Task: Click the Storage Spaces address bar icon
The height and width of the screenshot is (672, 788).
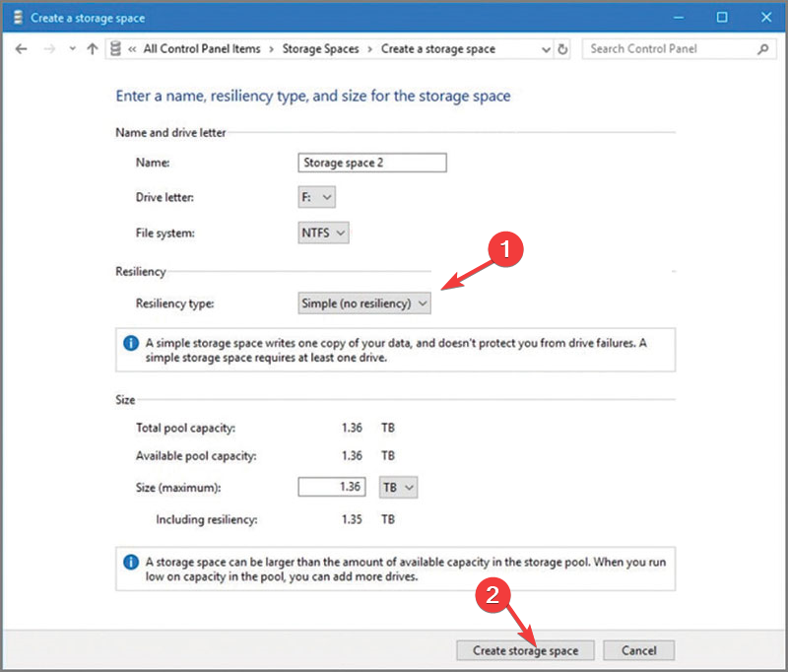Action: pyautogui.click(x=115, y=48)
